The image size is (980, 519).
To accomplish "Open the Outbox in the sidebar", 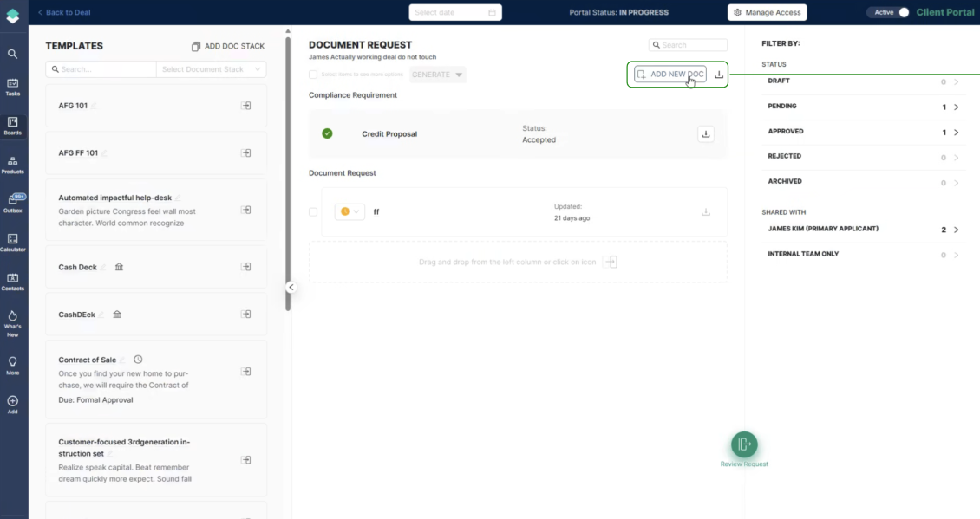I will [x=12, y=204].
